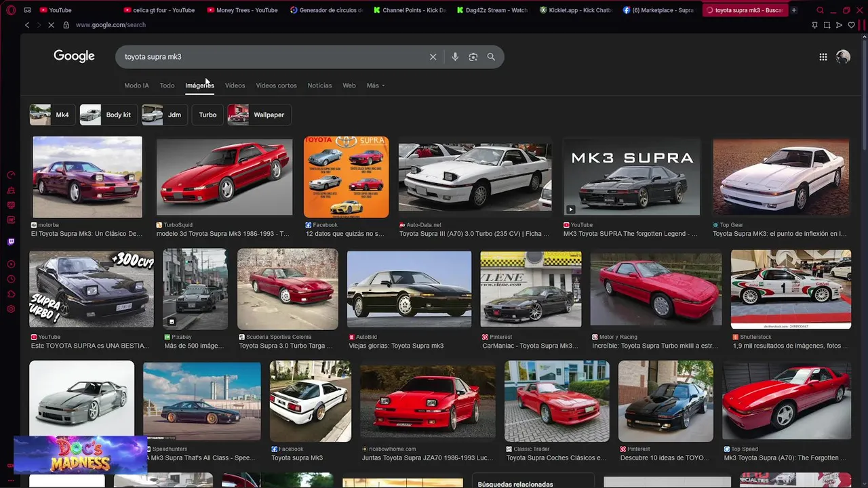
Task: Switch to Modo IA tab
Action: (x=136, y=85)
